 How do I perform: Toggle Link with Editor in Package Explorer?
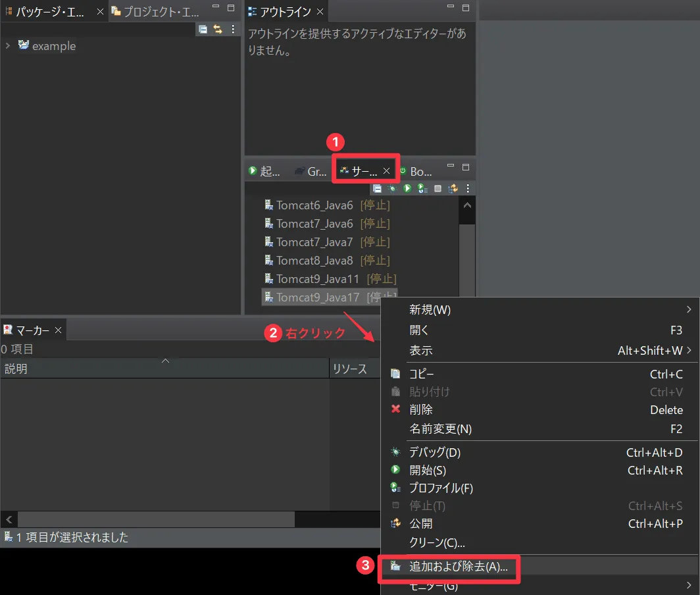[218, 30]
